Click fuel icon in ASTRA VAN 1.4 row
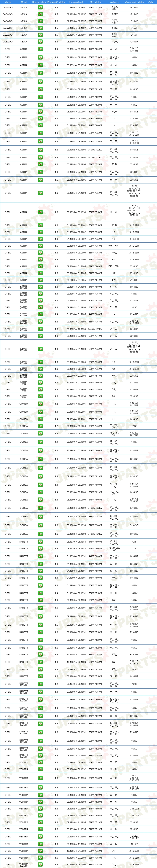This screenshot has width=157, height=868. pos(40,382)
